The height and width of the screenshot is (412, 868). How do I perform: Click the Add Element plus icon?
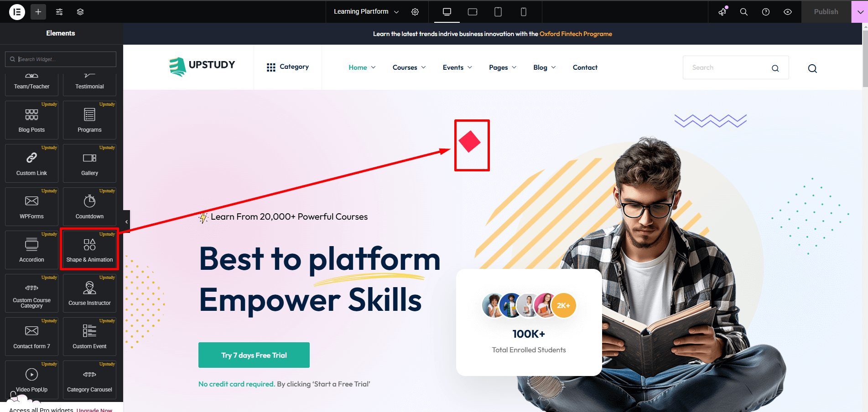coord(38,12)
